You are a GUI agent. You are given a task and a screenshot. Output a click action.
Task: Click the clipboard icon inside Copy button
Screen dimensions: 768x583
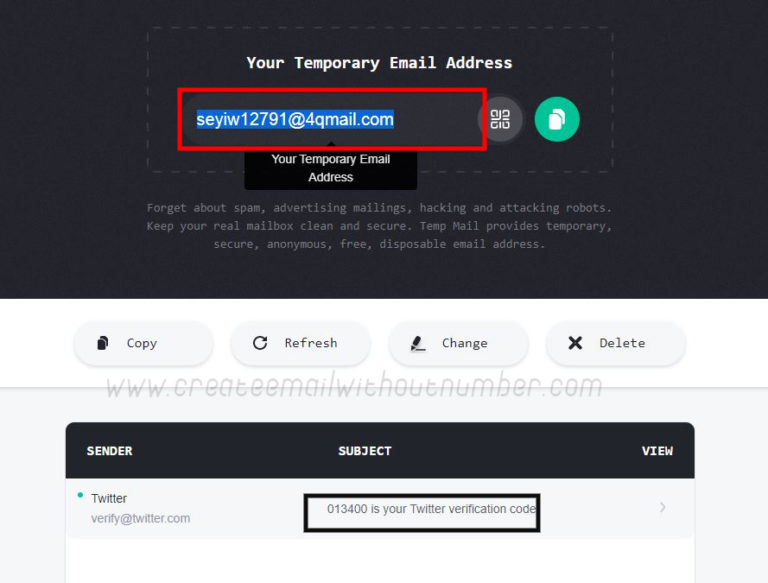[x=102, y=343]
